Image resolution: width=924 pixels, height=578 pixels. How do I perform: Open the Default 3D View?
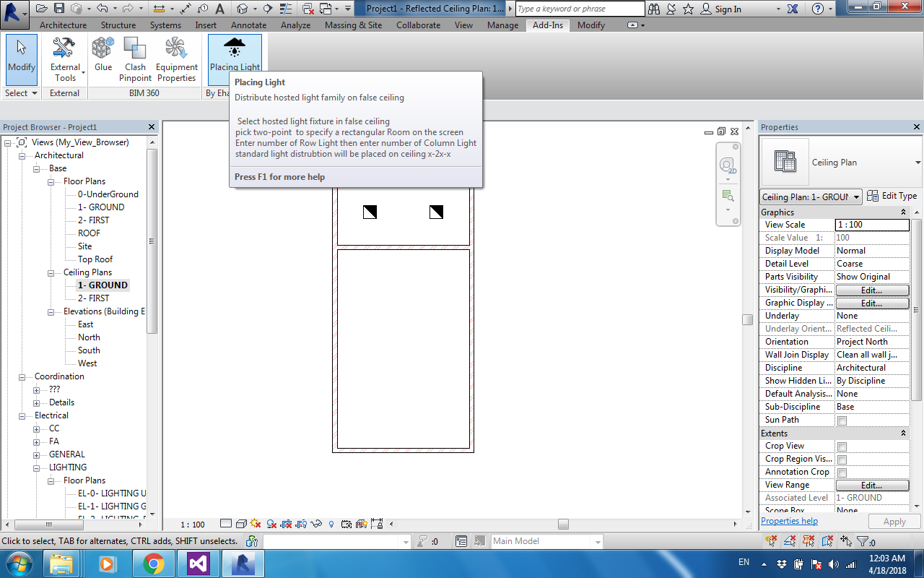click(243, 9)
